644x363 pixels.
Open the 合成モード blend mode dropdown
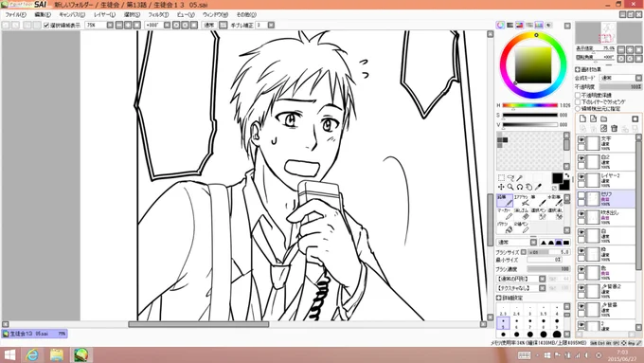tap(638, 78)
